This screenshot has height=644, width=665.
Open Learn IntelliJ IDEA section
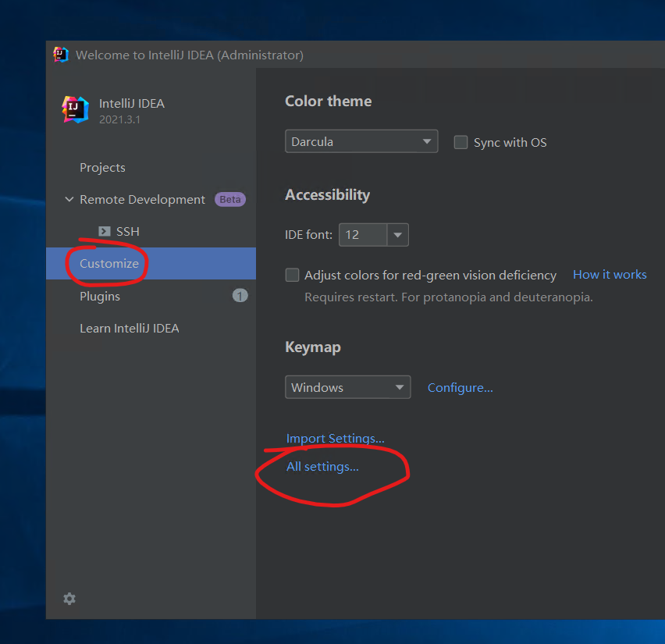click(x=130, y=329)
